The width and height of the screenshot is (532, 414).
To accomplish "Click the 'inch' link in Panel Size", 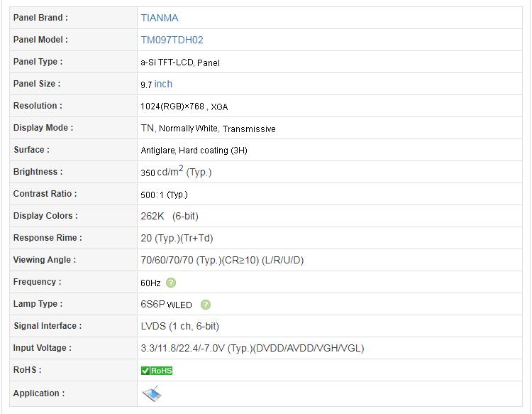I will tap(163, 84).
